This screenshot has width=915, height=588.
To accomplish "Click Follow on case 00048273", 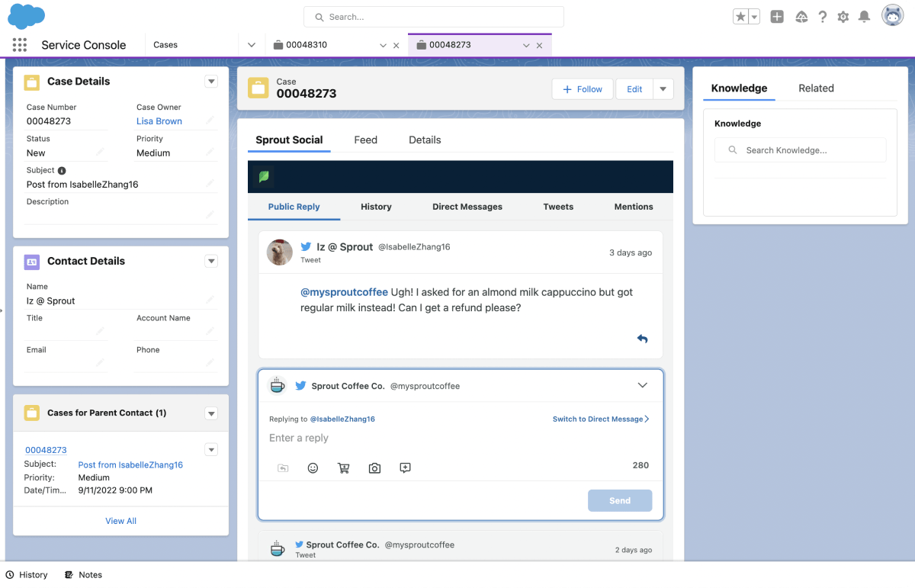I will (x=582, y=88).
